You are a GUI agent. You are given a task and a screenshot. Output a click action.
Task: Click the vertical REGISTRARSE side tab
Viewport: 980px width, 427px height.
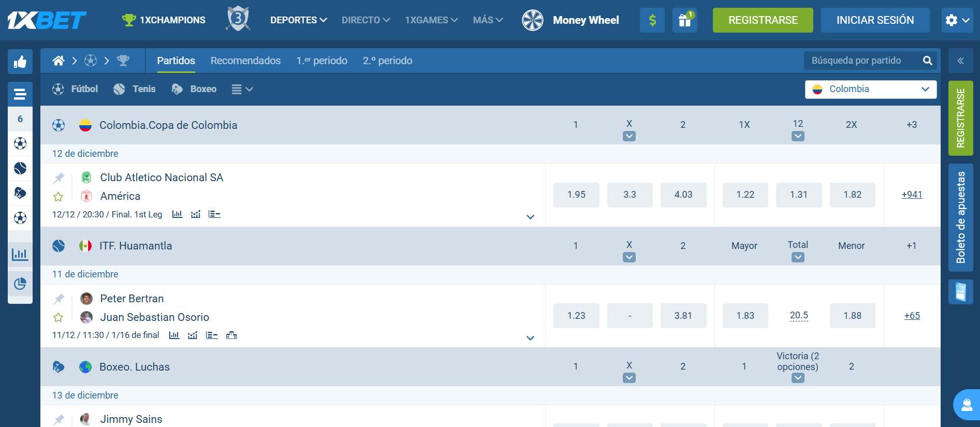[961, 118]
